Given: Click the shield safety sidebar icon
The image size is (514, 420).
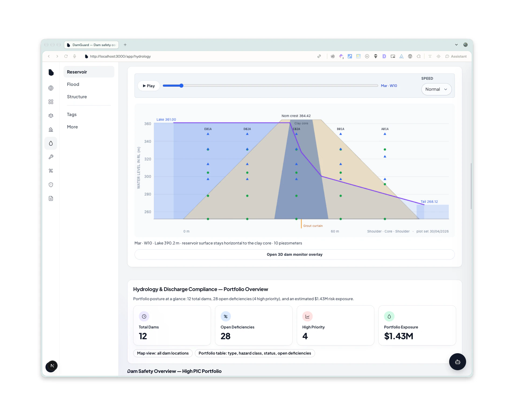Looking at the screenshot, I should point(51,185).
